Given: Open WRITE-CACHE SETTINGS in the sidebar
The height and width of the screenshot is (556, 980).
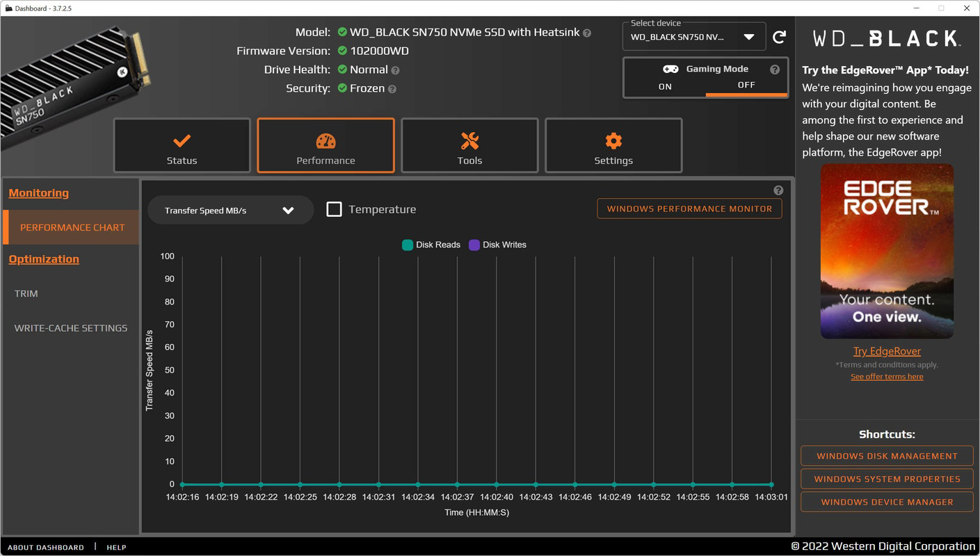Looking at the screenshot, I should tap(71, 328).
